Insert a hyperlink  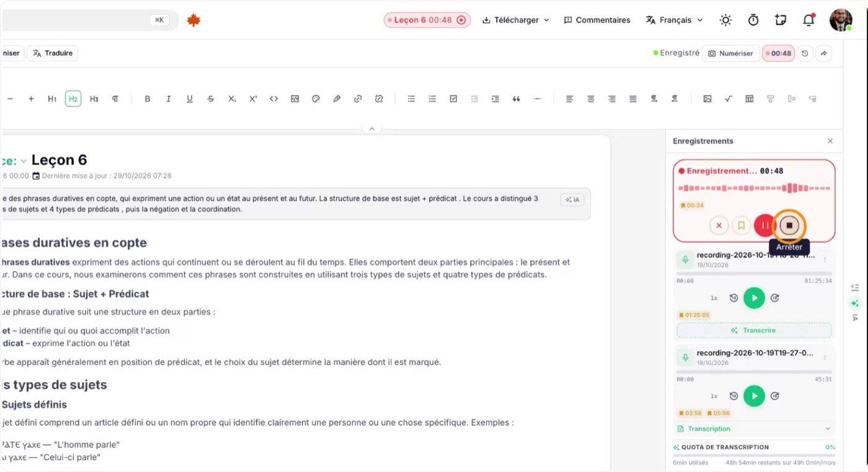358,99
